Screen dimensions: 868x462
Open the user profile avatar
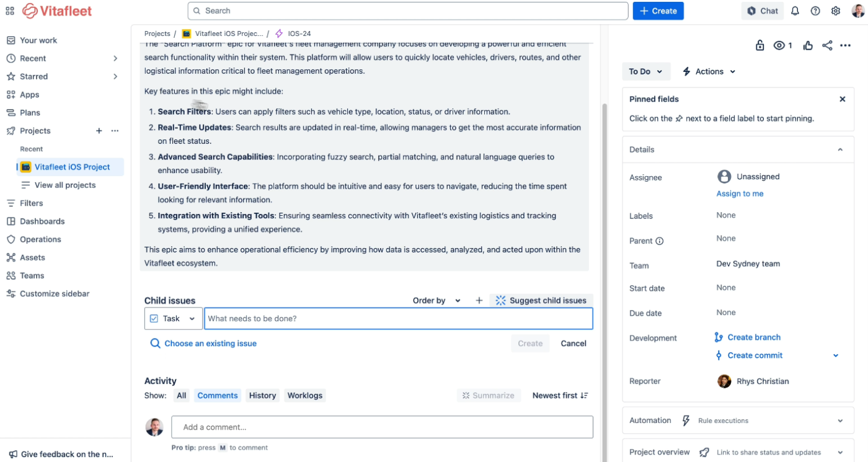(x=857, y=11)
